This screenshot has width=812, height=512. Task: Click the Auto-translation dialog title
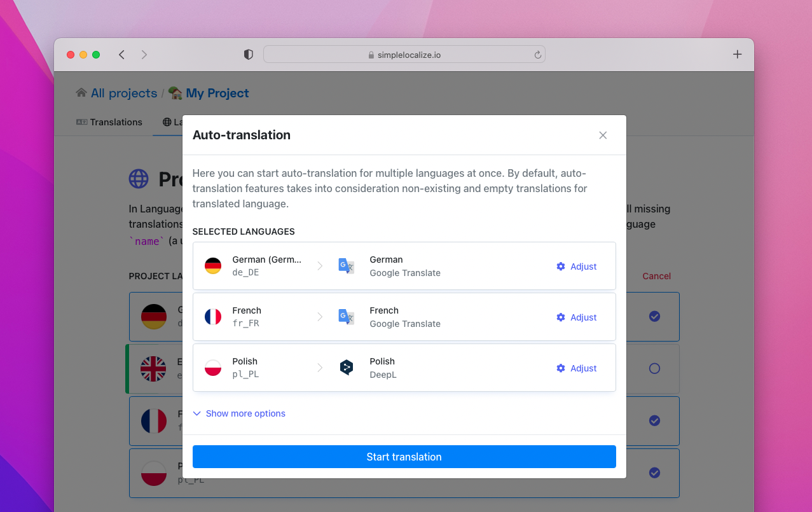pos(242,135)
